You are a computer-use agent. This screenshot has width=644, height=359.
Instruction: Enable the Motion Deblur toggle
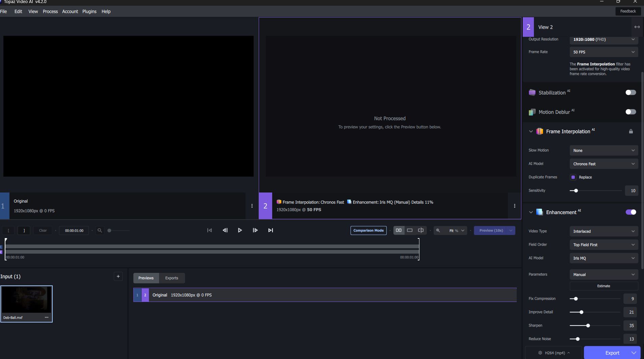coord(630,112)
